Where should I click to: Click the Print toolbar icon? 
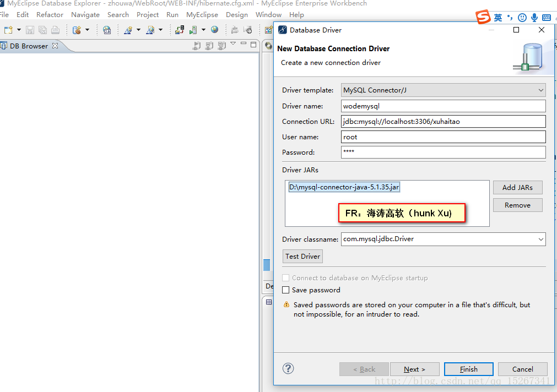(x=56, y=30)
